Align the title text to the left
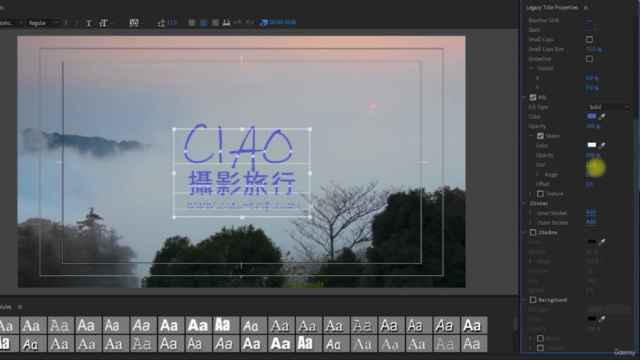Viewport: 640px width, 360px height. coord(191,22)
